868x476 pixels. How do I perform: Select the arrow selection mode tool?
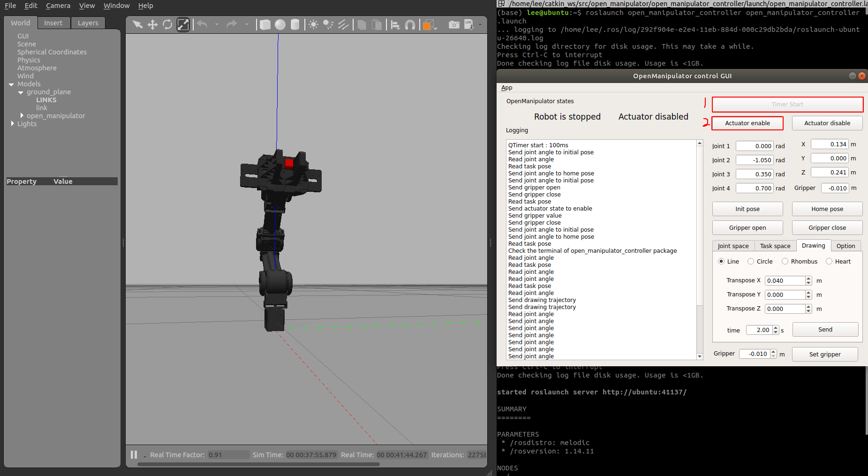click(x=137, y=24)
